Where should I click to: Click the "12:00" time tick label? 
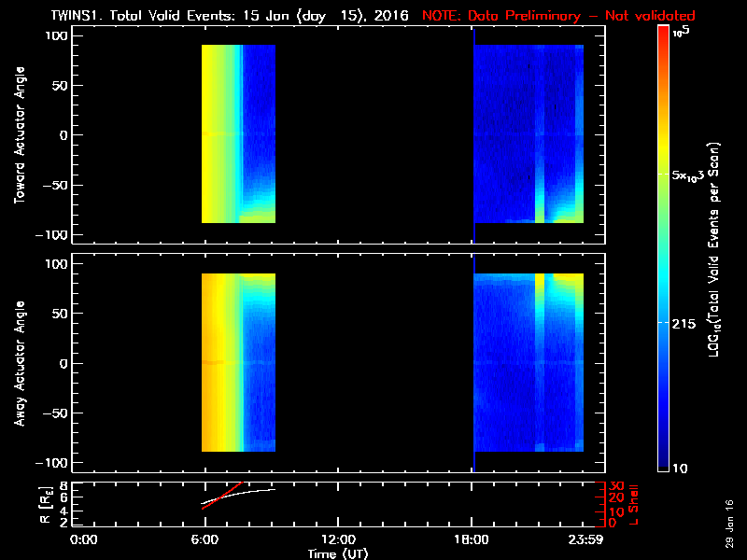pyautogui.click(x=337, y=540)
